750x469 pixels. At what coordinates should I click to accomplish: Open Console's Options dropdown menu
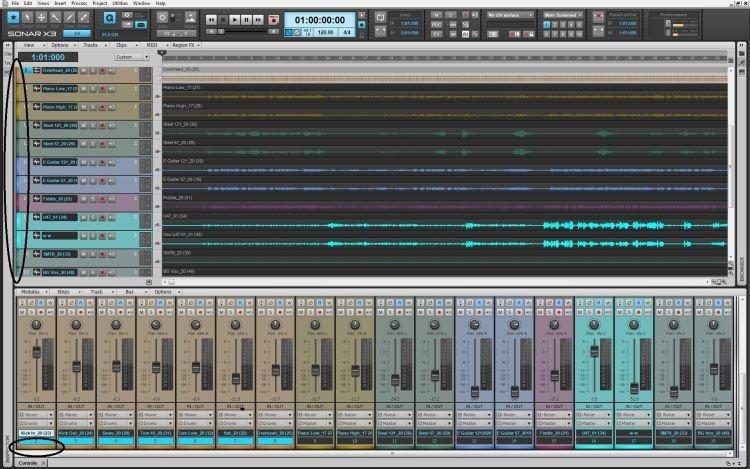coord(165,292)
